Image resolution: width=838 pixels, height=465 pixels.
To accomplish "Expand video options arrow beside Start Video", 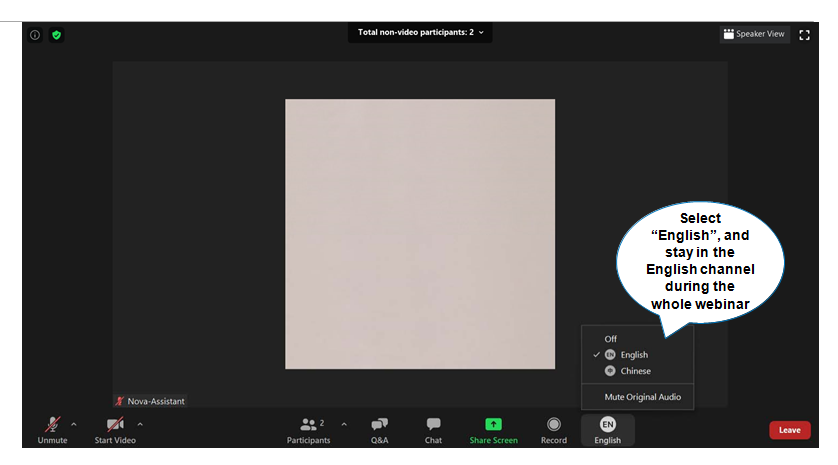I will click(x=140, y=424).
